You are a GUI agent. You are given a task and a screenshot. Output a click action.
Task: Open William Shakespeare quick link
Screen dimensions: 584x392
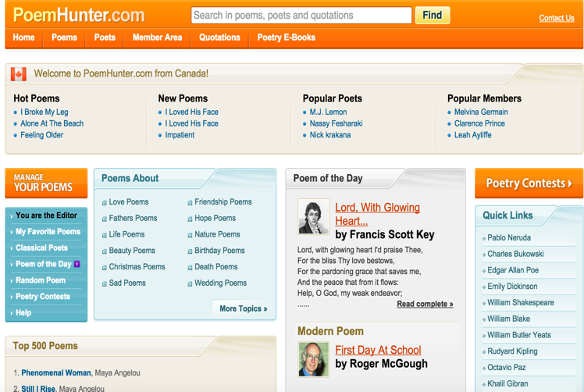520,302
